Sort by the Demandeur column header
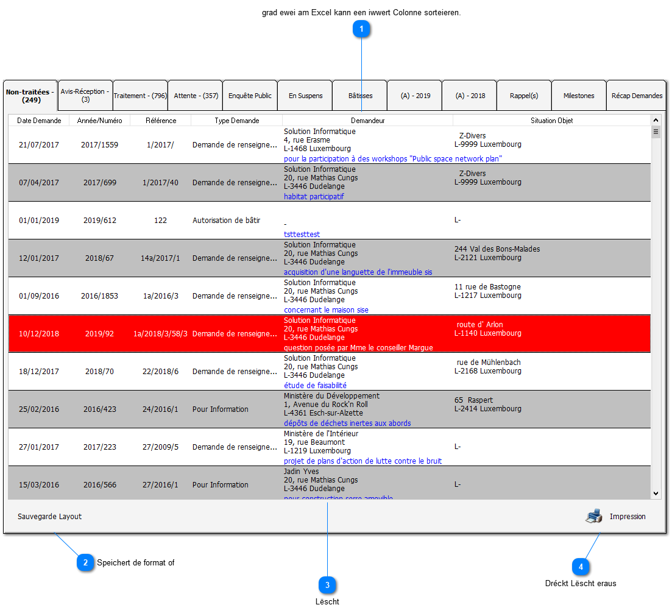Screen dimensions: 672x616 [367, 121]
